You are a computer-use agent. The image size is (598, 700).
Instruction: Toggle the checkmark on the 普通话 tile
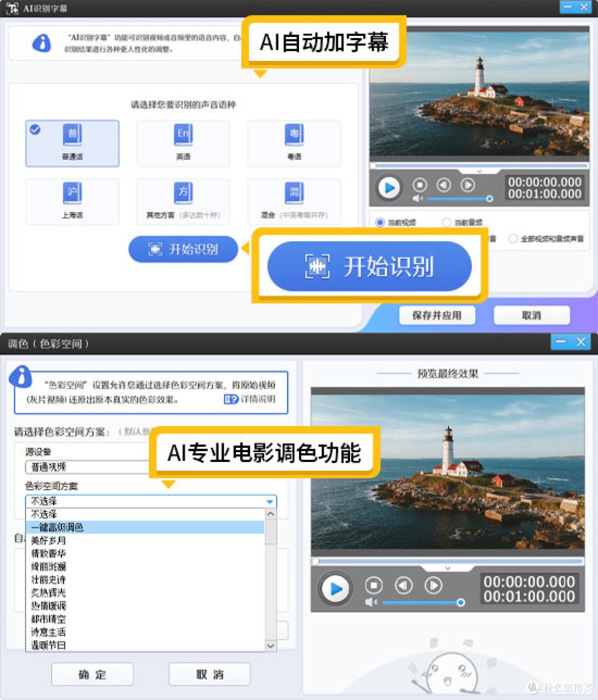click(35, 129)
